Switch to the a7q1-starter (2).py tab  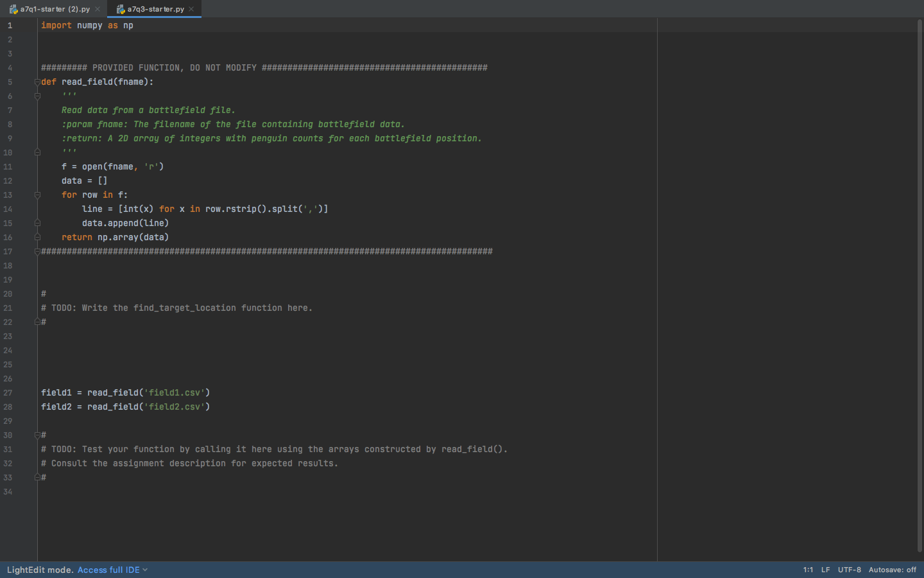click(x=55, y=9)
